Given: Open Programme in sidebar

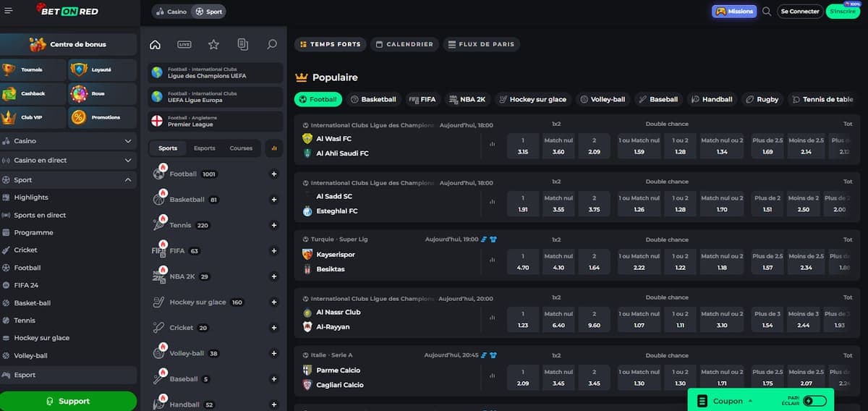Looking at the screenshot, I should (x=33, y=233).
